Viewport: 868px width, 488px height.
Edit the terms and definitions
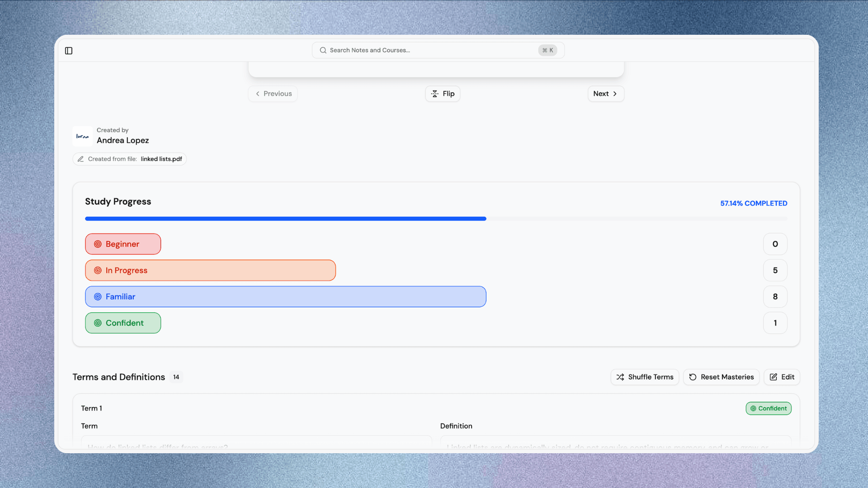tap(782, 377)
